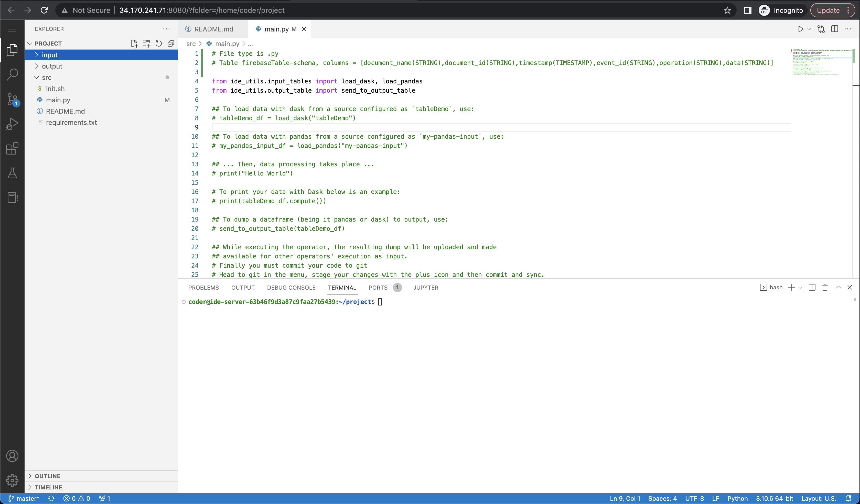
Task: Open notifications bell in status bar
Action: (849, 498)
